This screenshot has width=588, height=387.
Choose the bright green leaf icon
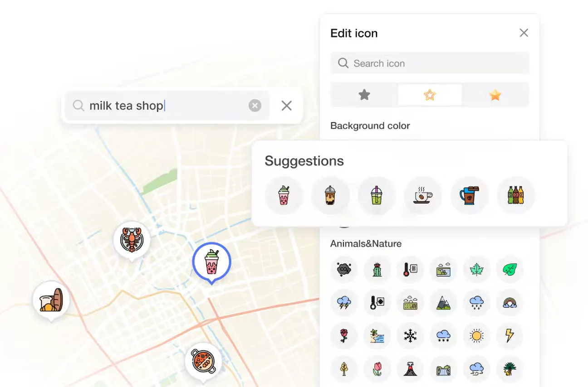coord(510,270)
